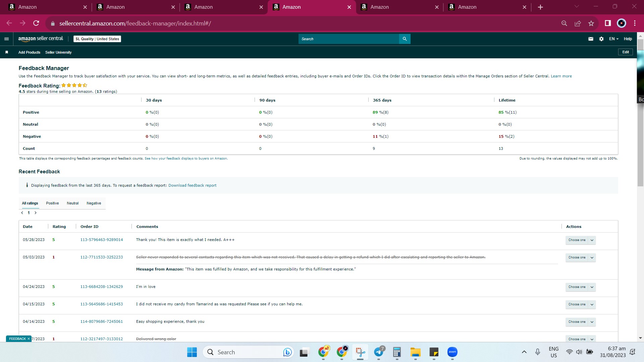The image size is (644, 362).
Task: Open order 114-8079686-7245061
Action: (102, 321)
